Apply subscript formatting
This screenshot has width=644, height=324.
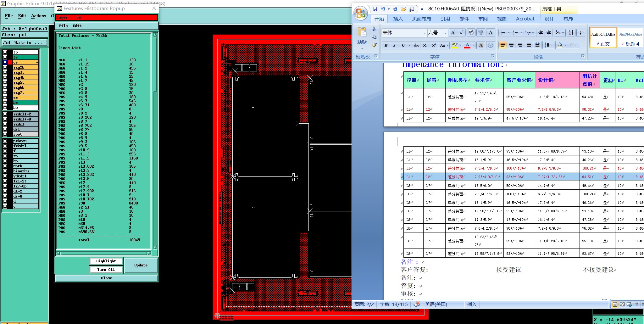pos(425,45)
